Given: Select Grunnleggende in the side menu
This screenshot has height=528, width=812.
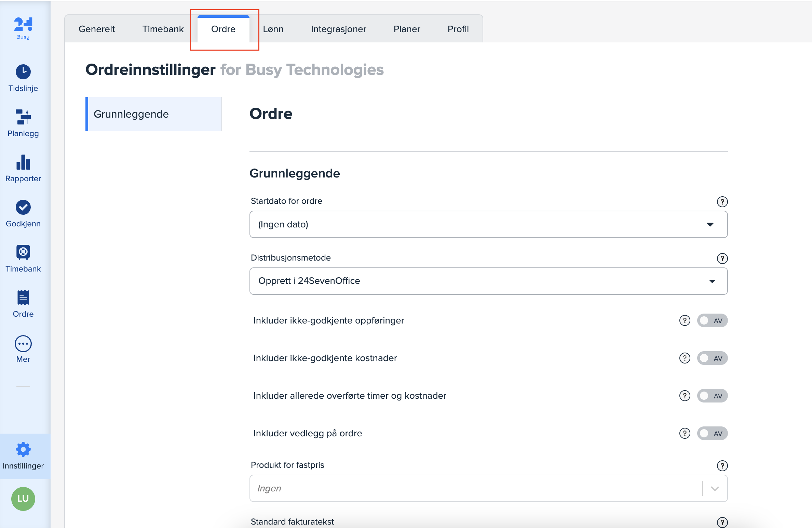Looking at the screenshot, I should pos(153,114).
